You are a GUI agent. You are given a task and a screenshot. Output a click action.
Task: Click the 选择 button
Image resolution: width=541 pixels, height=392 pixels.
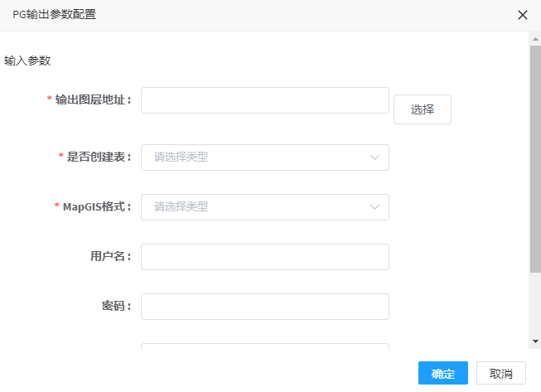pos(423,109)
